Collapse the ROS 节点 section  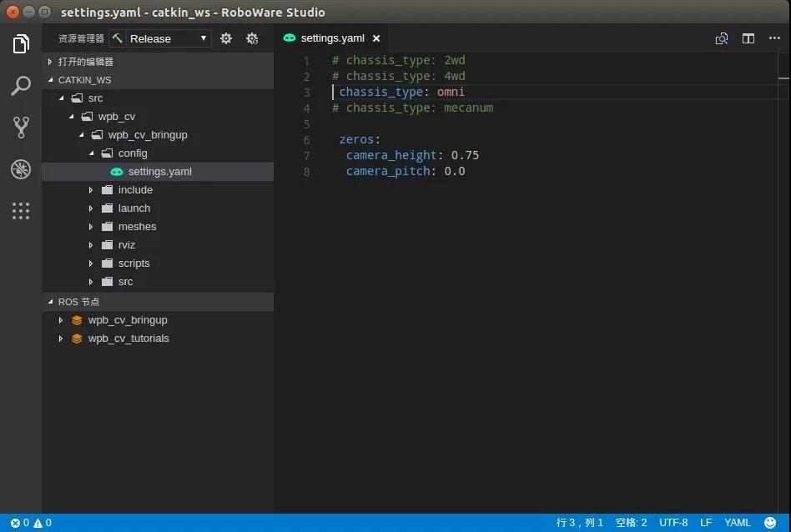click(x=50, y=302)
